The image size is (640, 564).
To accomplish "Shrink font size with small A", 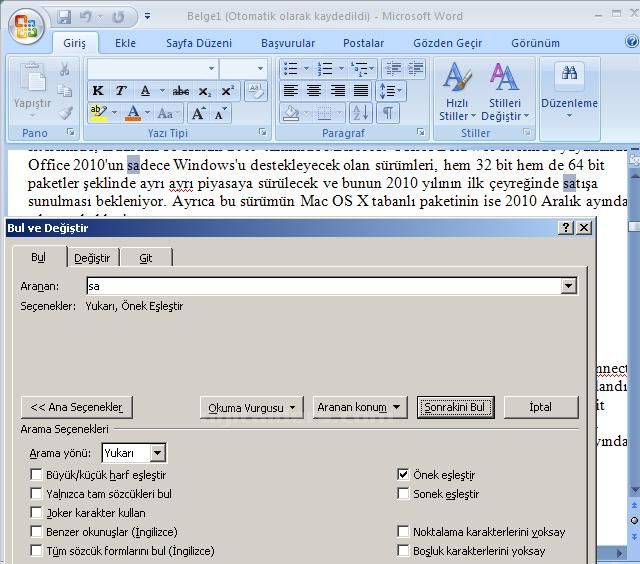I will [x=220, y=113].
